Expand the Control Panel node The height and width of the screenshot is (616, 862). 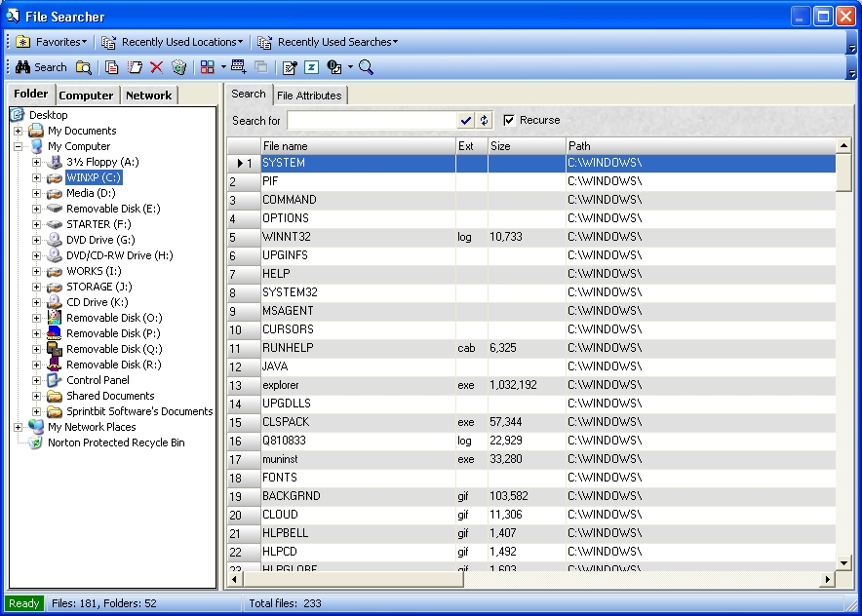point(36,380)
